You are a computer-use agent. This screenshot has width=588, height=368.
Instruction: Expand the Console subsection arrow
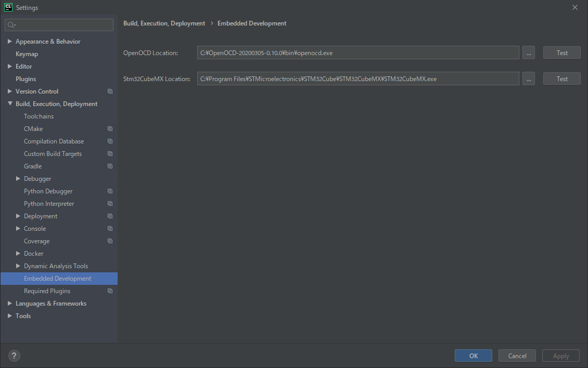tap(18, 229)
